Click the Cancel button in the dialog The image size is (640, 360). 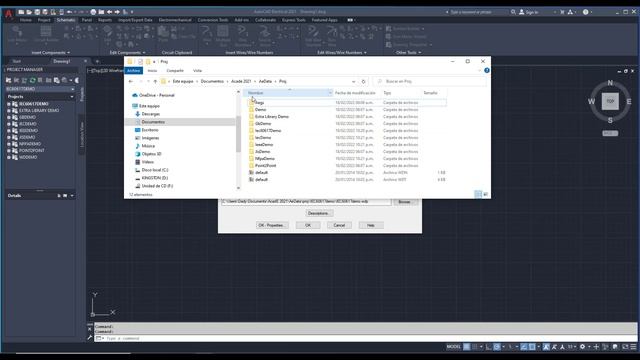339,225
